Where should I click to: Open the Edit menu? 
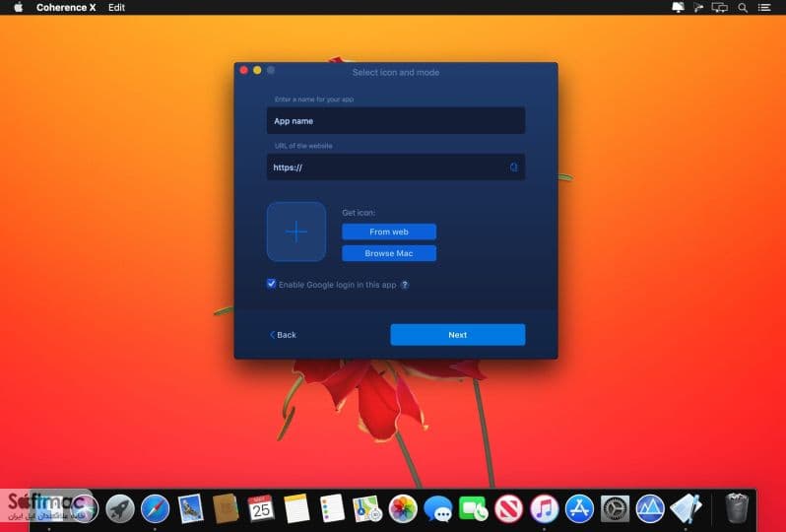[116, 8]
